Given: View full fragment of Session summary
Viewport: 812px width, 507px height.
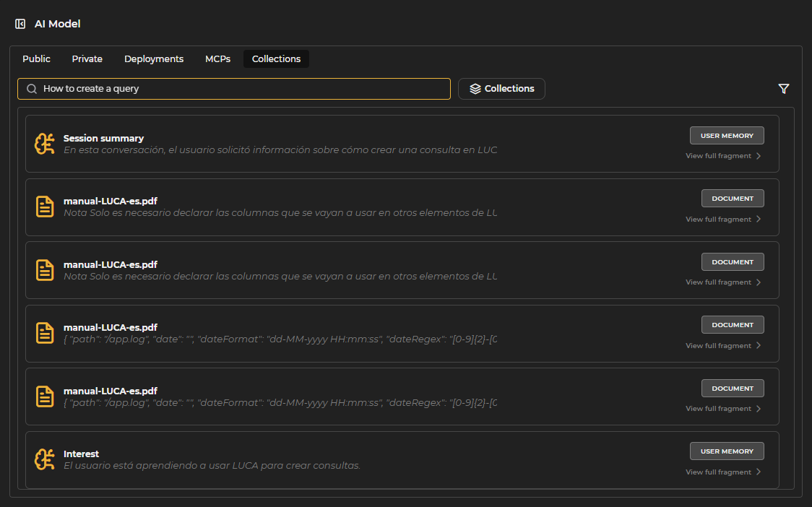Looking at the screenshot, I should tap(718, 156).
